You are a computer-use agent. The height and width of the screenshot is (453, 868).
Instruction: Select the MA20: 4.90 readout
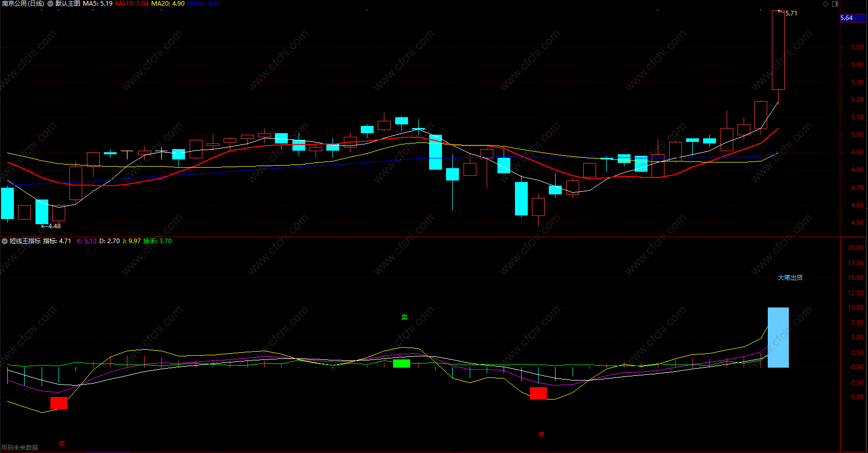pyautogui.click(x=168, y=4)
